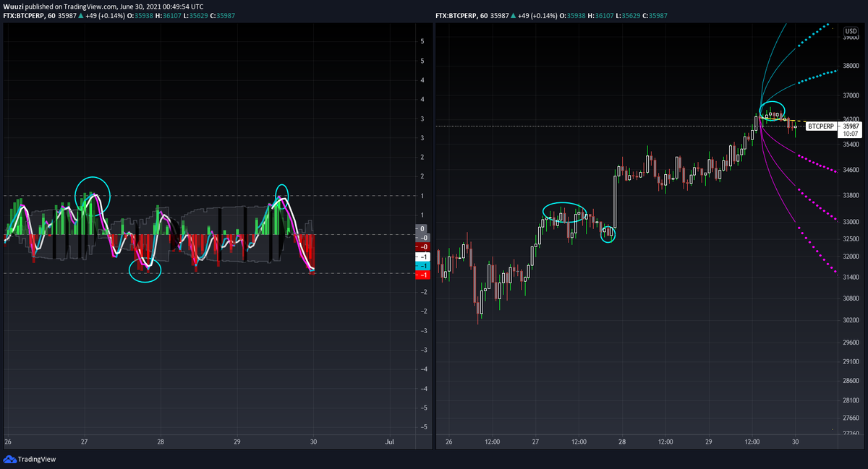Image resolution: width=868 pixels, height=469 pixels.
Task: Click the TradingView cloud logo icon
Action: (x=9, y=459)
